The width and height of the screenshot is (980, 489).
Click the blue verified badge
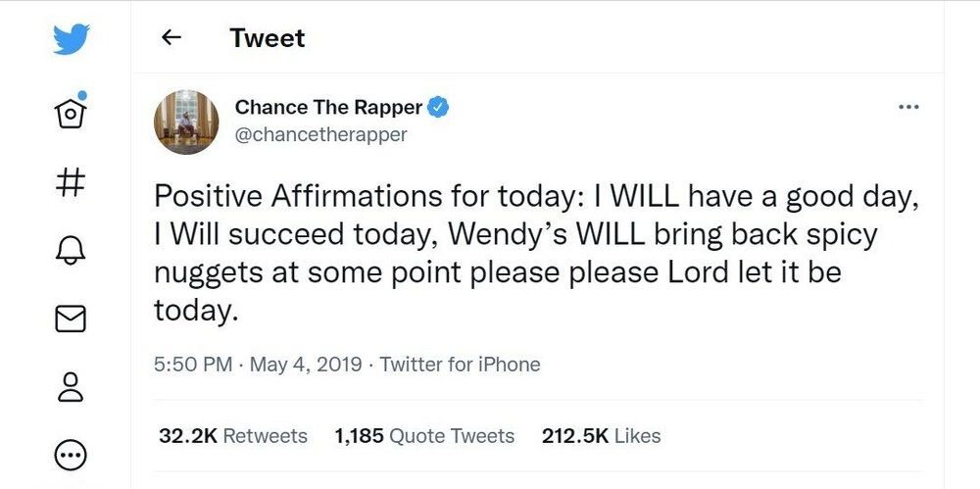click(439, 107)
